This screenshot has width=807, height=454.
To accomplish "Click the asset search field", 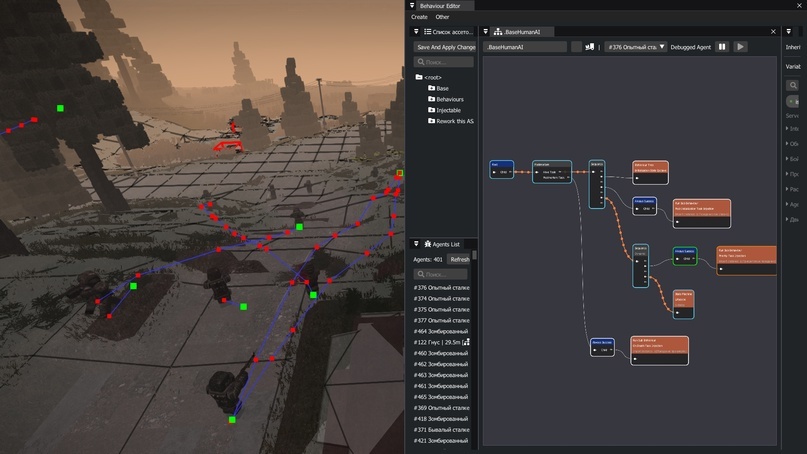I will point(444,62).
